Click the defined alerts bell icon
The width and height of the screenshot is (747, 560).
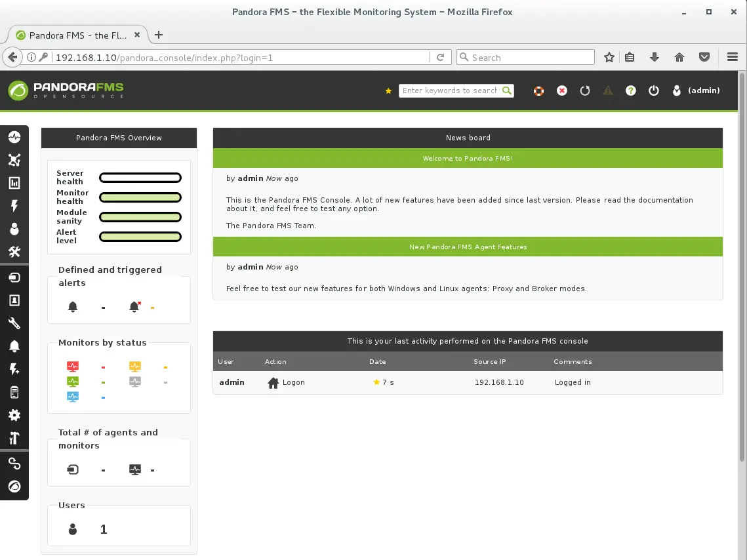(72, 307)
